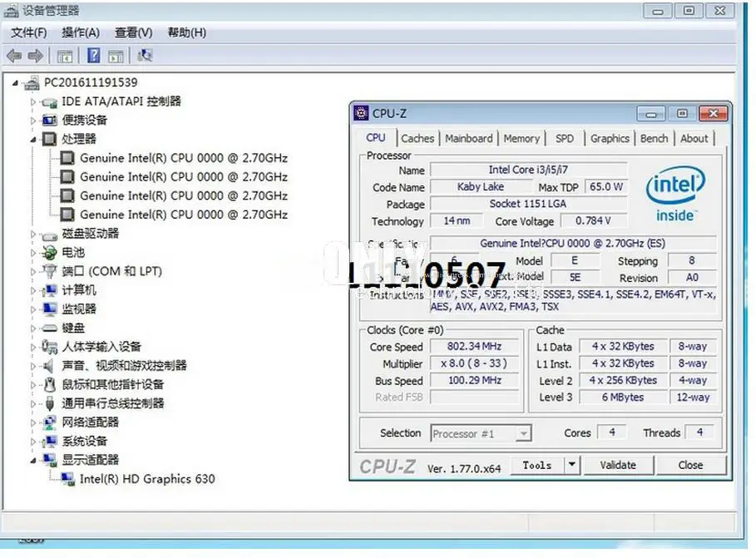Switch to the SPD tab
Viewport: 756px width, 558px height.
[x=565, y=138]
